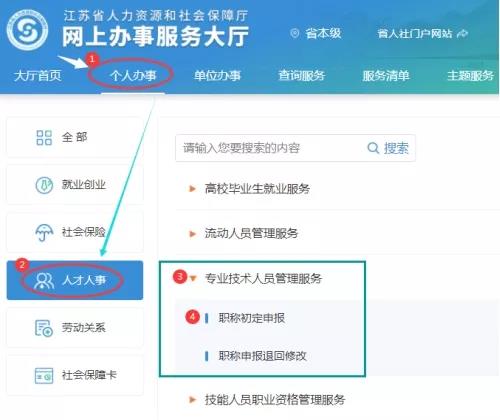Open the 劳动关系 document icon
The width and height of the screenshot is (500, 420).
pyautogui.click(x=44, y=328)
